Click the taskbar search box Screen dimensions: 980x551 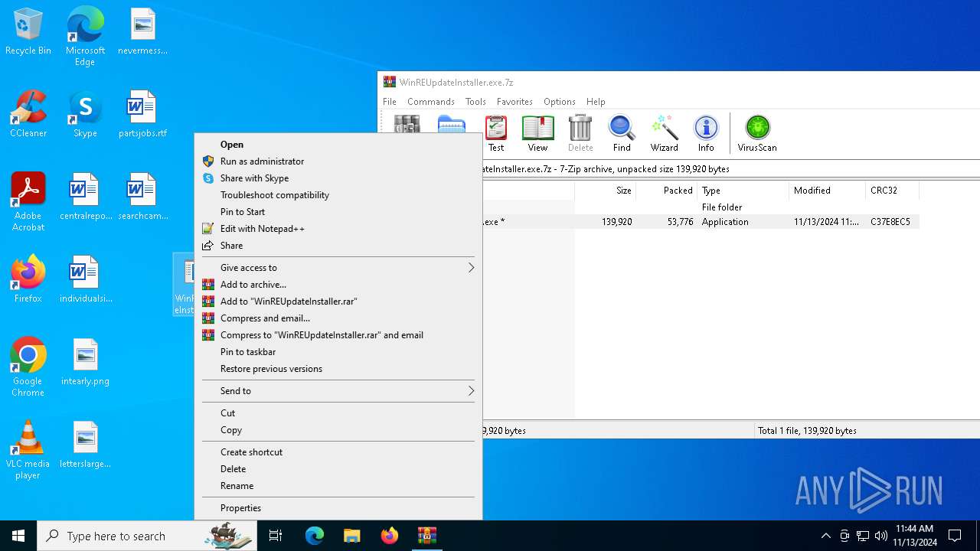(x=145, y=536)
